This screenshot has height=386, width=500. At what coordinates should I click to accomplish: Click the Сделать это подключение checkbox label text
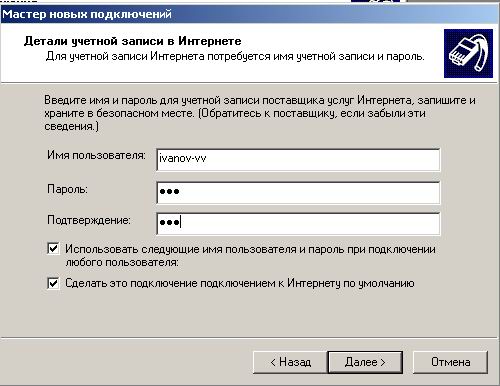[240, 283]
